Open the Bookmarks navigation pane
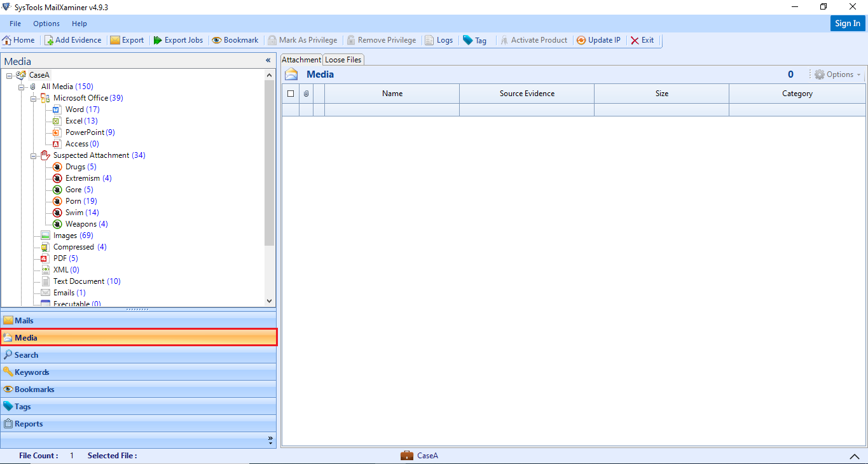Image resolution: width=868 pixels, height=464 pixels. click(x=139, y=390)
